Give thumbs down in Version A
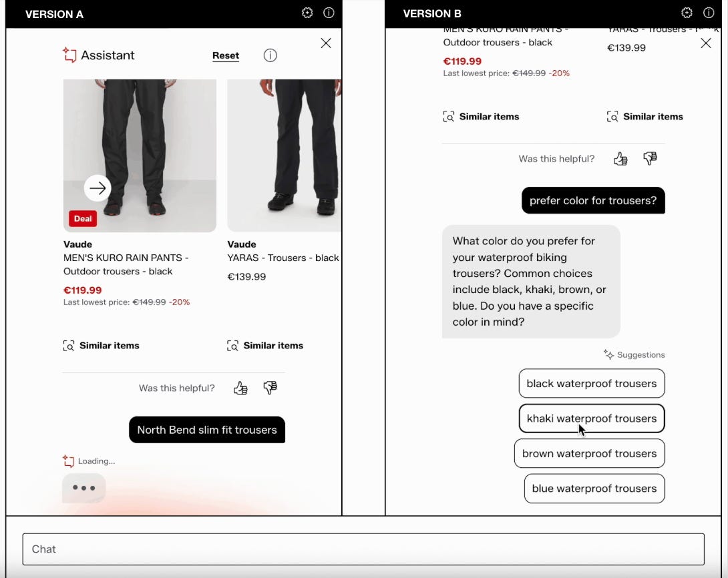The width and height of the screenshot is (728, 578). 270,387
